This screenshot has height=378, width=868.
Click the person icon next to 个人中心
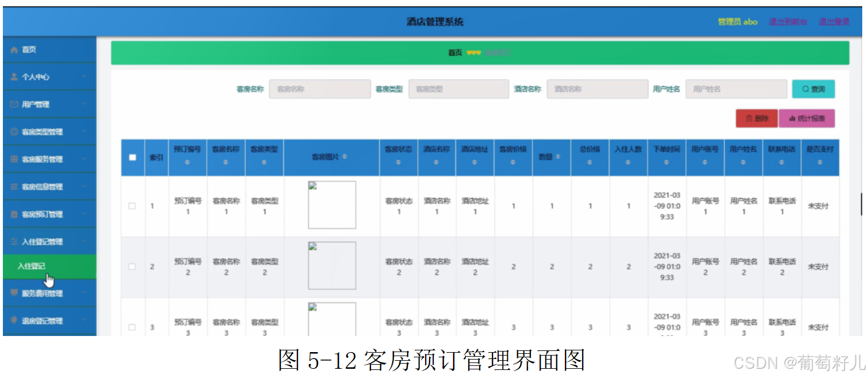(13, 77)
